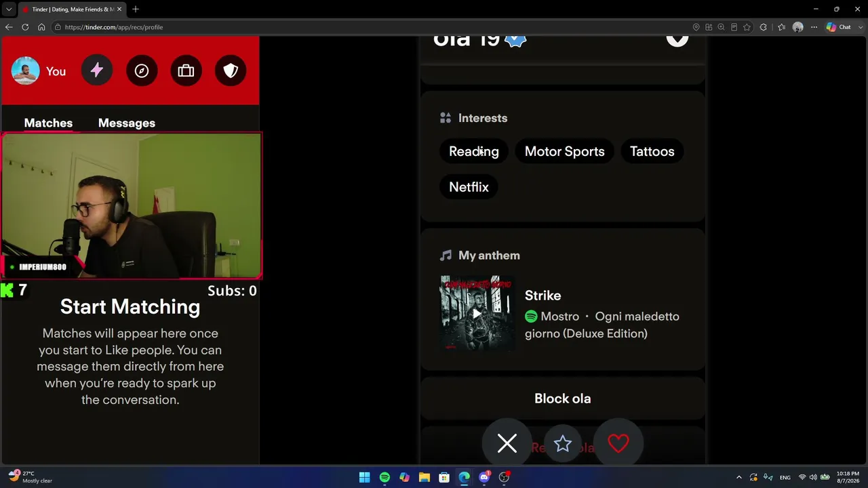The image size is (868, 488).
Task: Click the heart Like button
Action: pos(618,444)
